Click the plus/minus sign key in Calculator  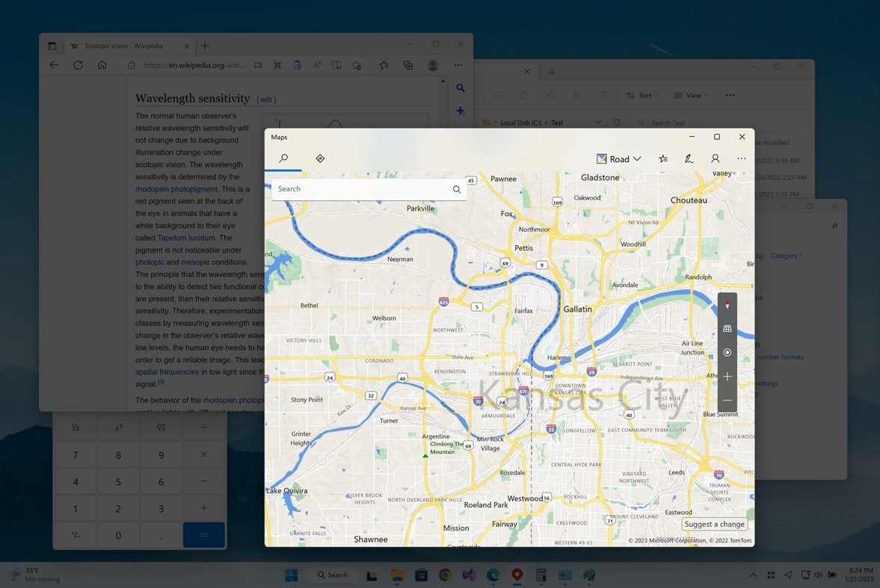point(76,535)
